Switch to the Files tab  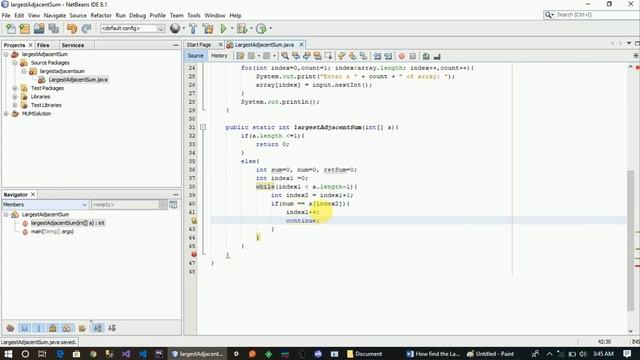click(43, 45)
